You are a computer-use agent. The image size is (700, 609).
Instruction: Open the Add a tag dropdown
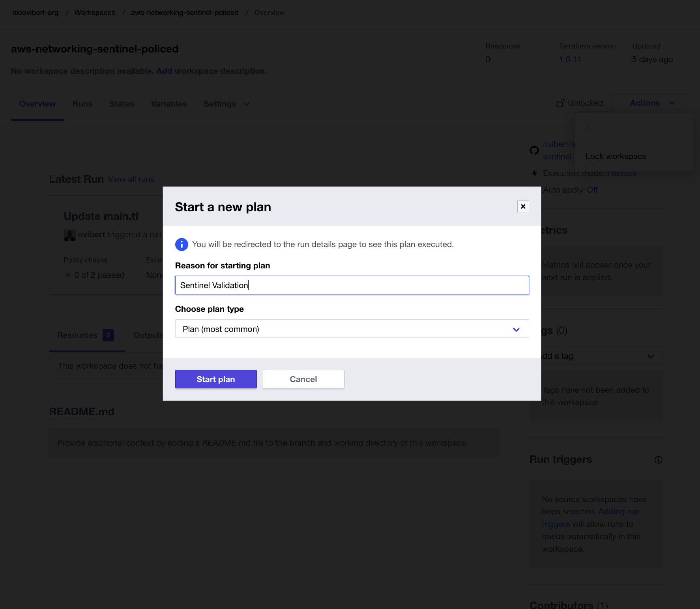click(x=651, y=356)
